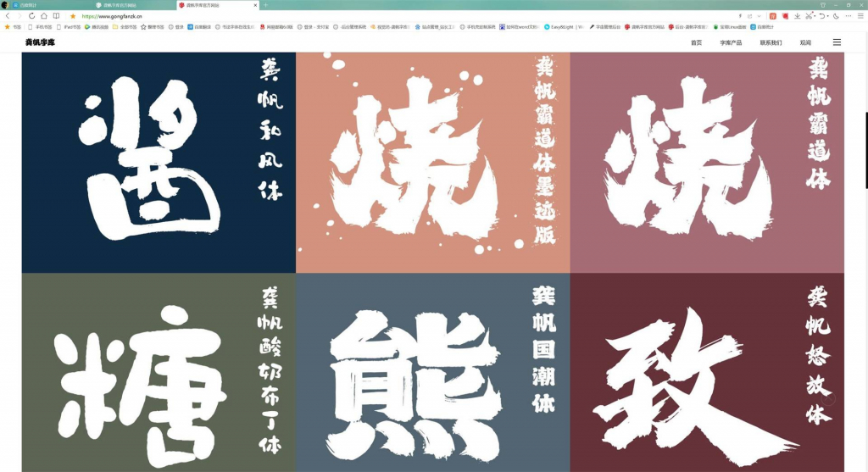Screen dimensions: 868x472
Task: Close the active 龚帆字库官方网站 tab
Action: pos(255,5)
